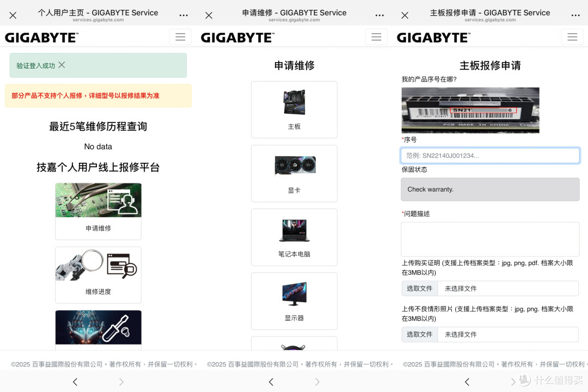Go forward on the 个人用户主页 page

coord(121,382)
